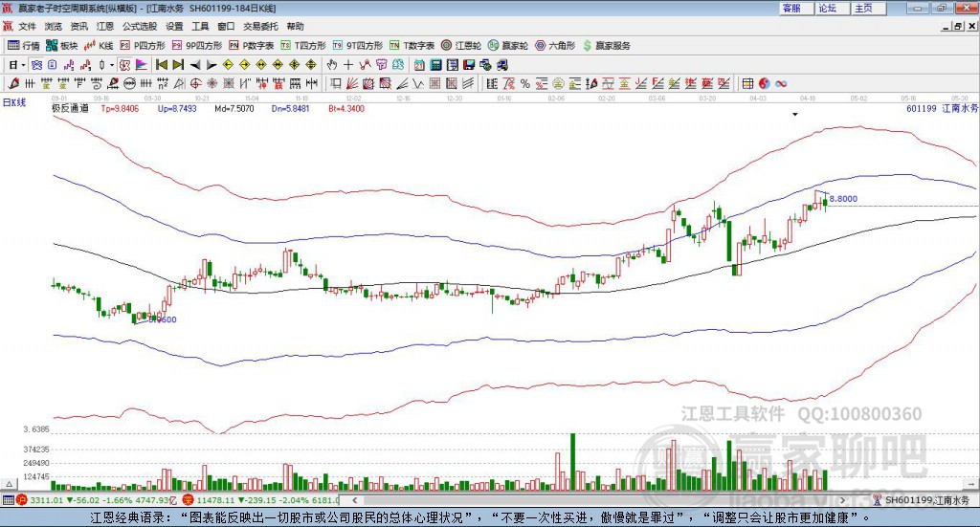The height and width of the screenshot is (527, 980).
Task: Click 601199 江南水务 stock title
Action: click(x=942, y=109)
